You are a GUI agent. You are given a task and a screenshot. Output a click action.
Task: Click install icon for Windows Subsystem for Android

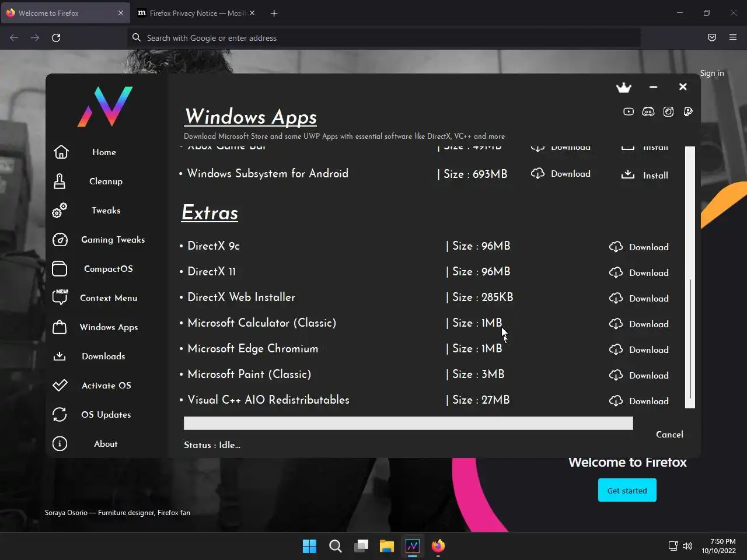point(628,174)
